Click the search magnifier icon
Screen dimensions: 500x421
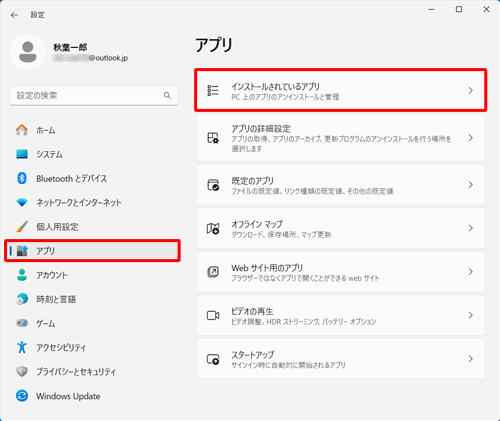(167, 96)
